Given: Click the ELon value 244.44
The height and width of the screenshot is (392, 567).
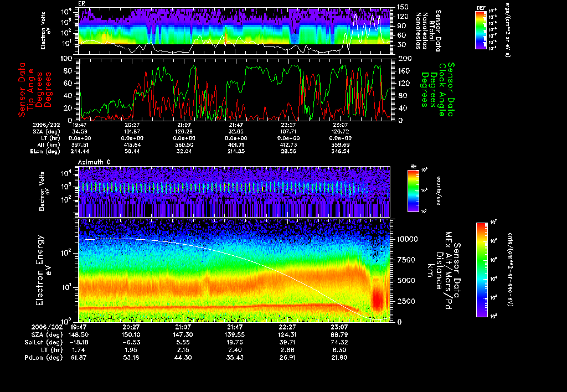Looking at the screenshot, I should point(80,151).
